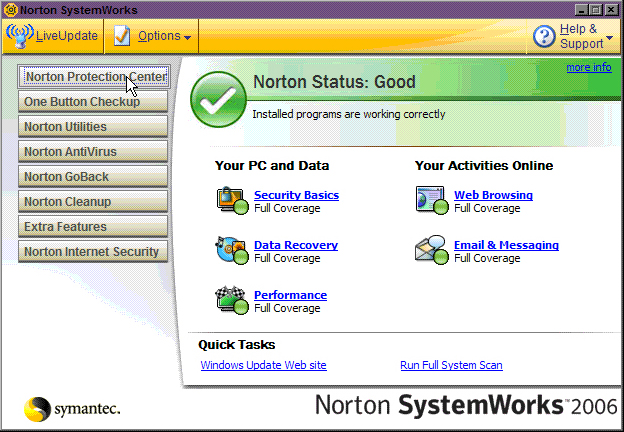
Task: Click the Norton Status: Good heading
Action: click(x=334, y=82)
